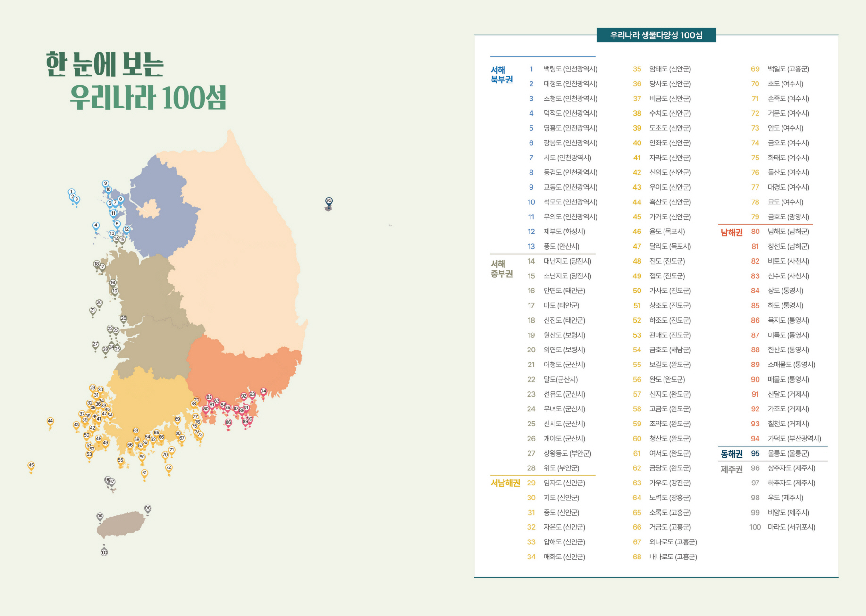Select the 서남해권 region heading
This screenshot has height=616, width=866.
505,483
